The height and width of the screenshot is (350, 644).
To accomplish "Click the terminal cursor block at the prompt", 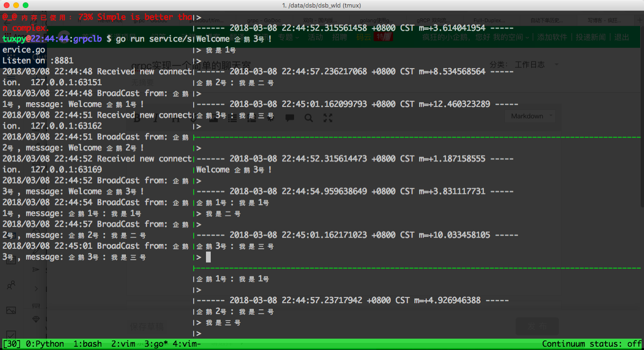I will pos(208,257).
